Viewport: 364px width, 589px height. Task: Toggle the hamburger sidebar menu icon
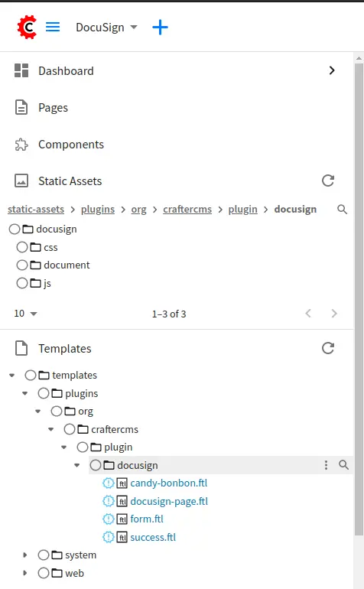click(53, 27)
